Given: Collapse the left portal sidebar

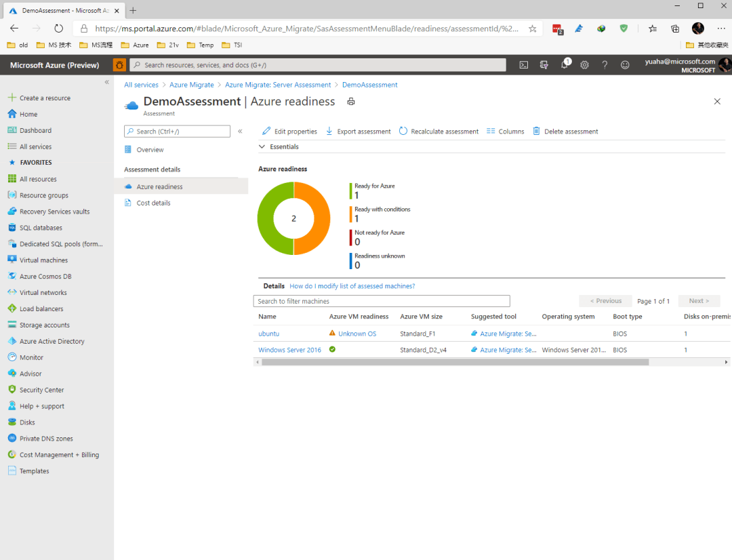Looking at the screenshot, I should coord(107,82).
